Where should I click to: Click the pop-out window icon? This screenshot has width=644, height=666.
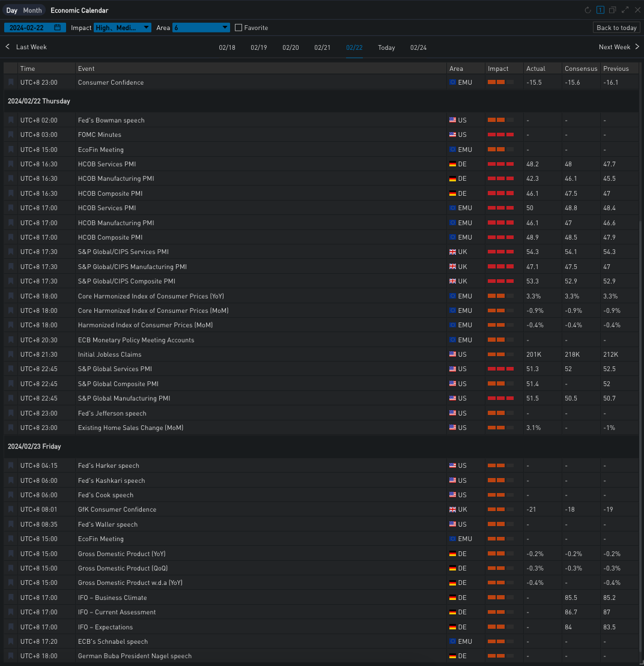[613, 10]
